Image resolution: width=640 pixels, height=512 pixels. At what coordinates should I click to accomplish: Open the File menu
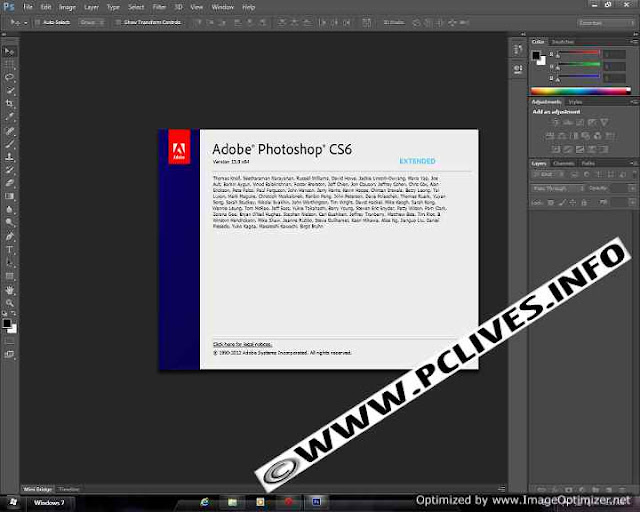coord(28,7)
